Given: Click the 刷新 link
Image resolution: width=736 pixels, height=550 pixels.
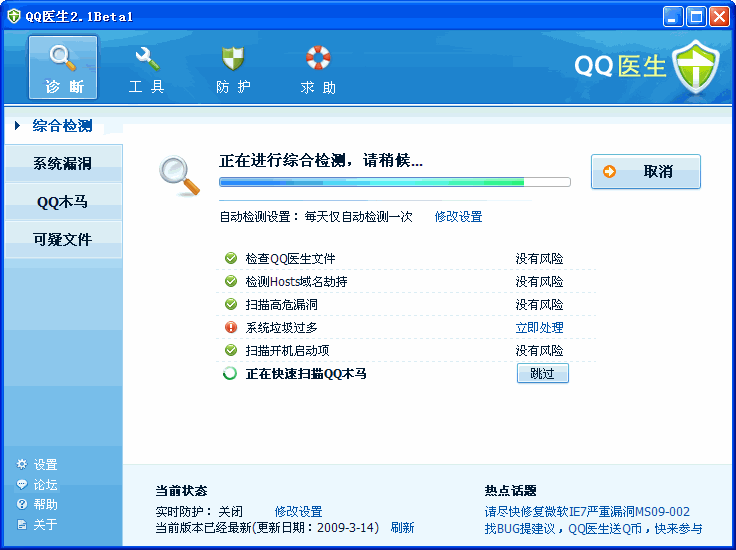Looking at the screenshot, I should 402,527.
